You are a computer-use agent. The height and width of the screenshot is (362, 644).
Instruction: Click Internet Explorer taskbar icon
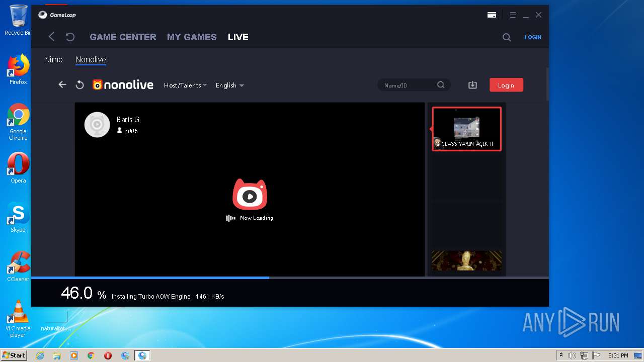[x=40, y=355]
